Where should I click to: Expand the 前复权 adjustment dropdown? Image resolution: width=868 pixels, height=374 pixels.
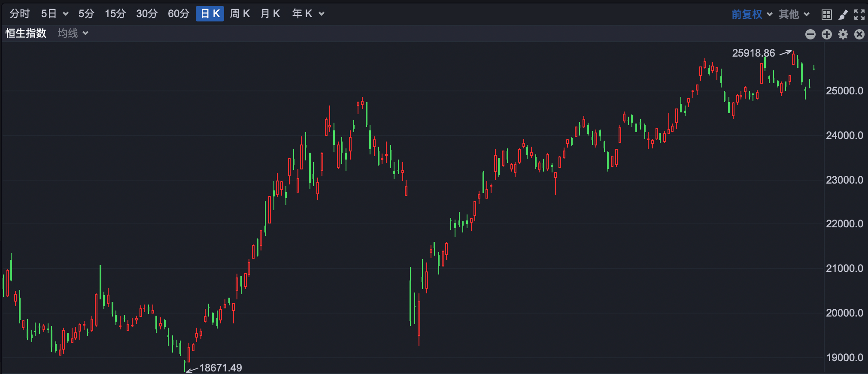tap(752, 15)
